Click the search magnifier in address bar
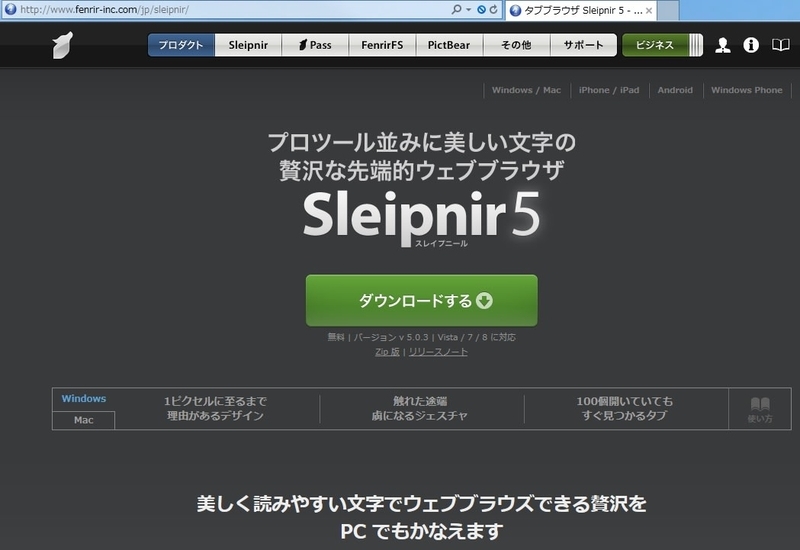This screenshot has height=550, width=800. (456, 9)
